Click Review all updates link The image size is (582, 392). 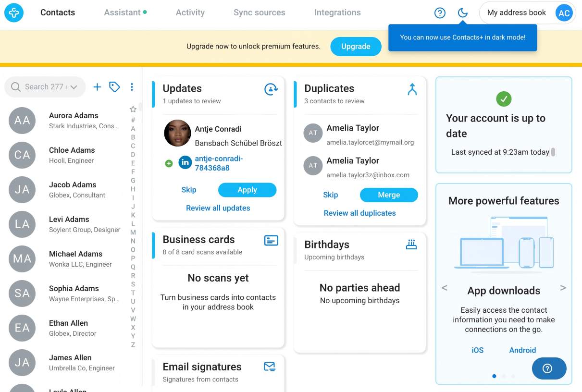tap(218, 208)
